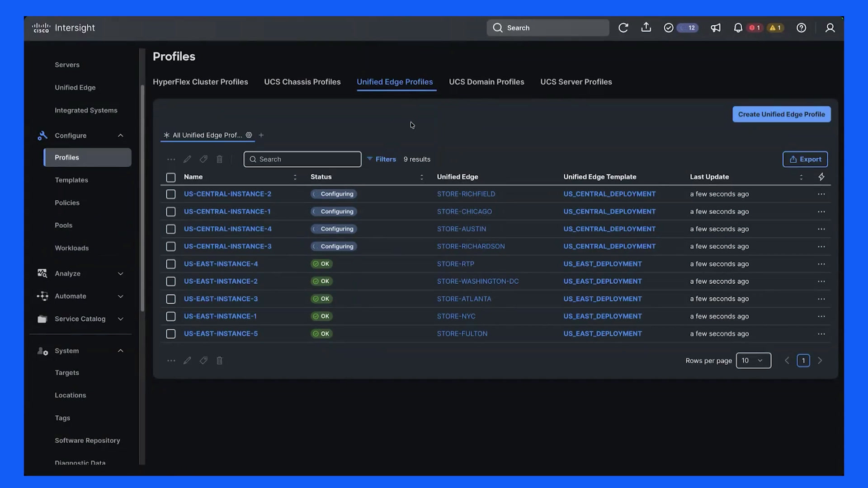Click the red critical alarm badge
Screen dimensions: 868x488
point(755,28)
